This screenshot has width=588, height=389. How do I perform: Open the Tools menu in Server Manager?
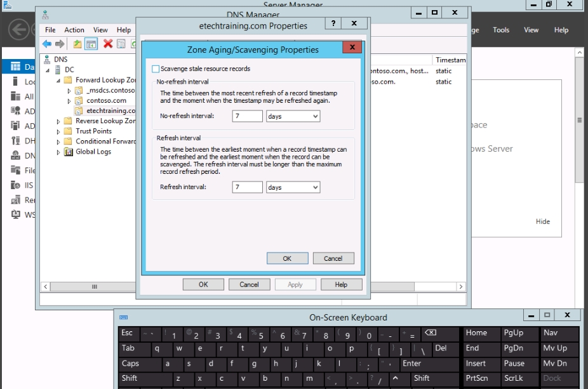click(501, 30)
